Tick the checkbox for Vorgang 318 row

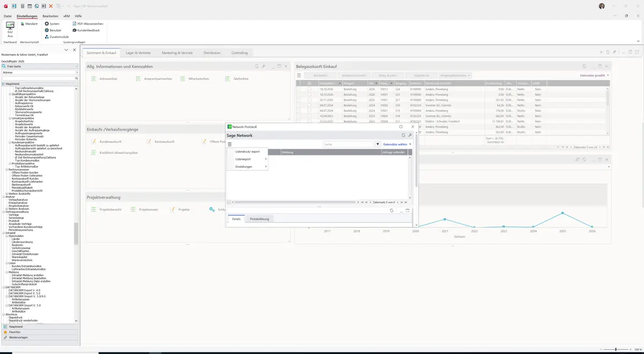coord(309,116)
